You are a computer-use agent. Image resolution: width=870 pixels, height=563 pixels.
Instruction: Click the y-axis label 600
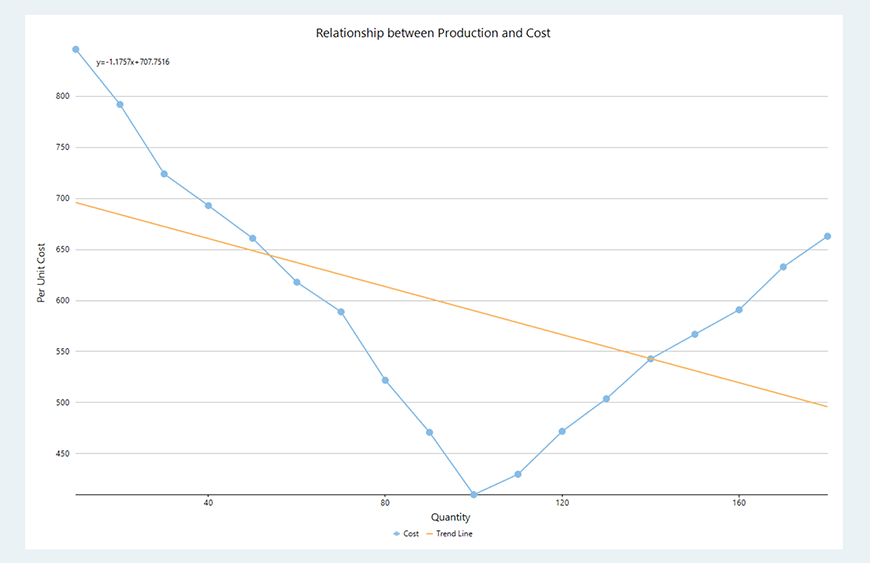click(x=63, y=301)
